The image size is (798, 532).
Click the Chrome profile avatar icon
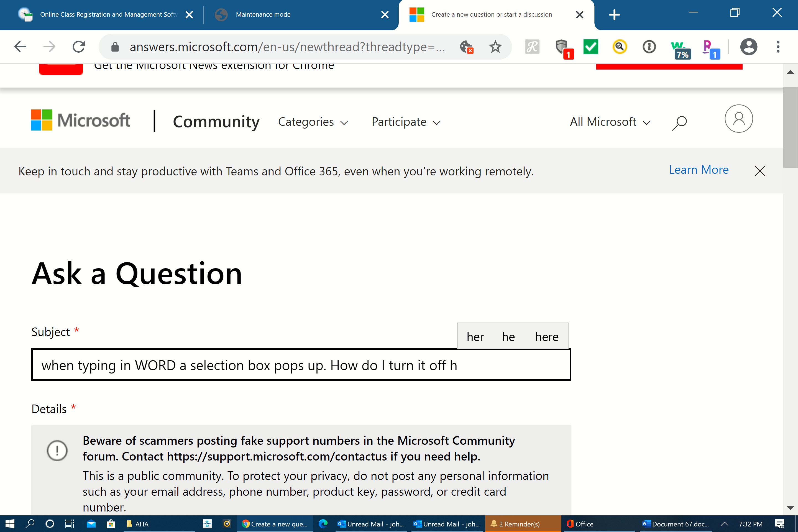(x=748, y=47)
